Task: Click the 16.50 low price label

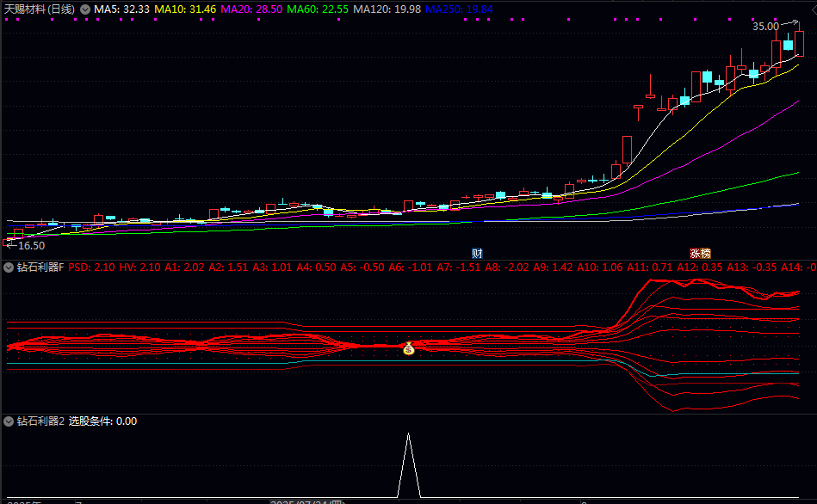Action: coord(29,245)
